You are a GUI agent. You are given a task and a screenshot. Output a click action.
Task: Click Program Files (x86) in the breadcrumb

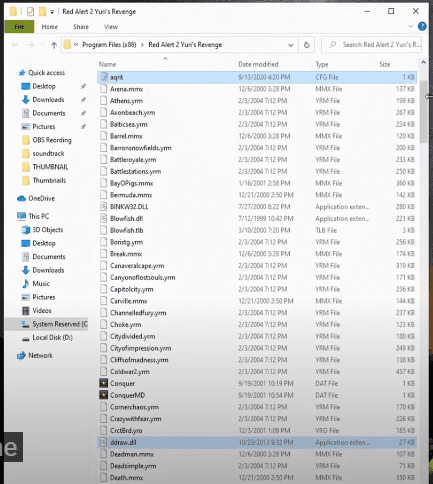point(109,45)
